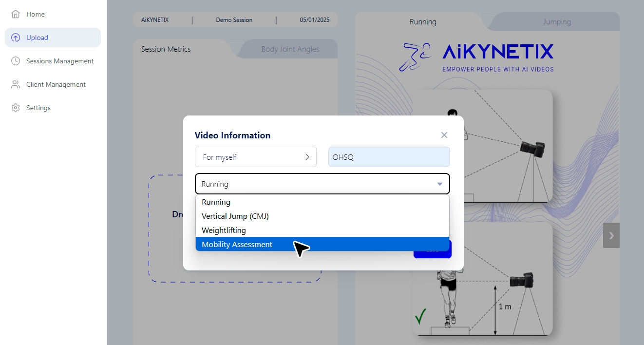
Task: Select the Session Metrics tab
Action: pyautogui.click(x=166, y=49)
